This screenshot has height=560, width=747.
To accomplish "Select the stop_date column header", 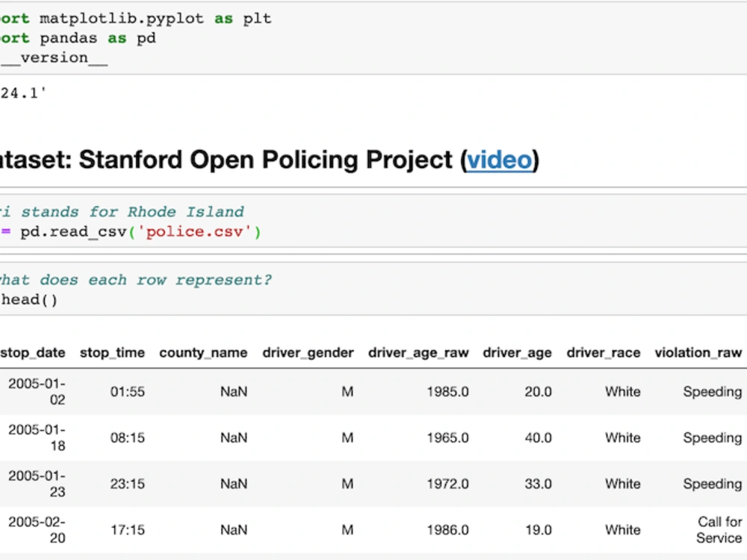I will pos(33,353).
